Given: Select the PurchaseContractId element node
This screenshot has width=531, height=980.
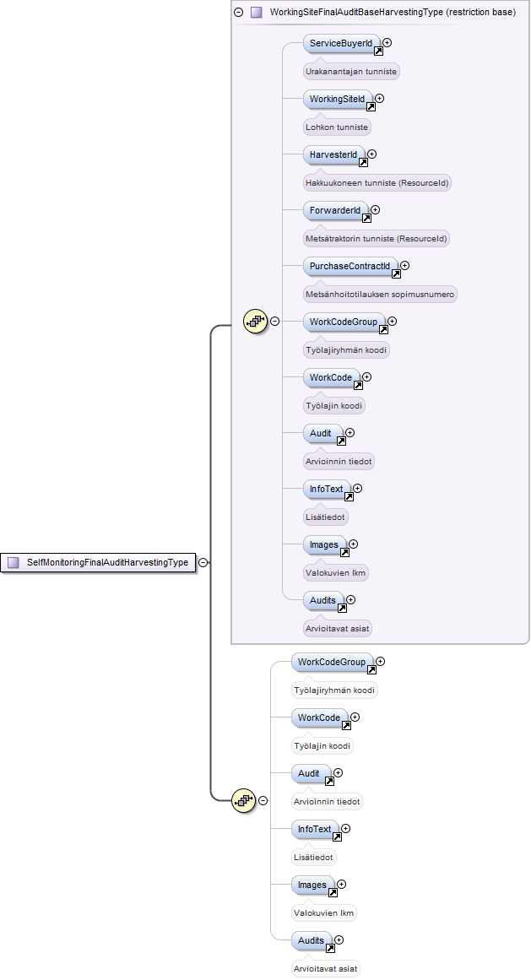Looking at the screenshot, I should [x=349, y=266].
